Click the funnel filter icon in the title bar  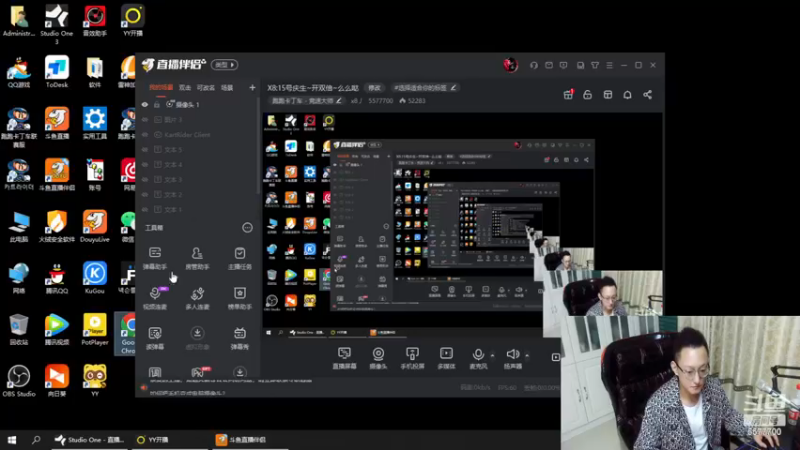click(595, 65)
